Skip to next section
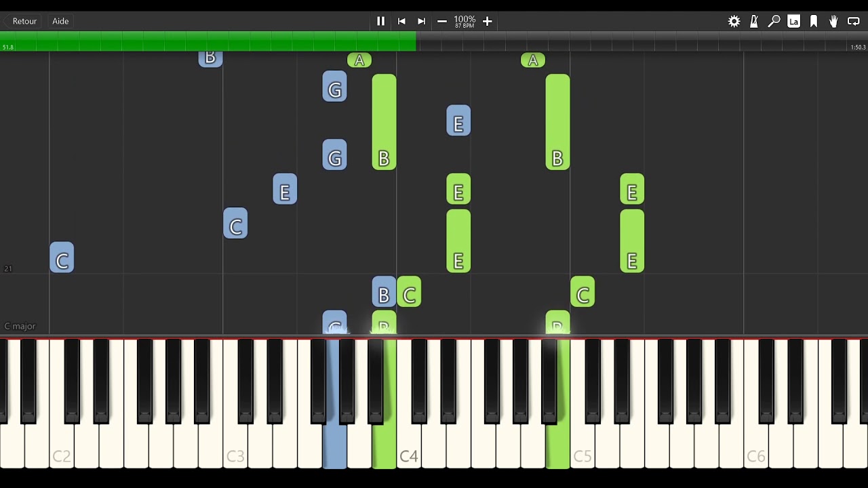The image size is (868, 488). click(x=421, y=21)
